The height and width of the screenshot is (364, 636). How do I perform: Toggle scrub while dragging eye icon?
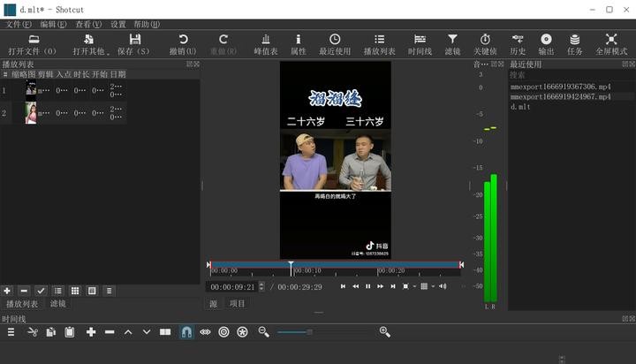click(205, 332)
